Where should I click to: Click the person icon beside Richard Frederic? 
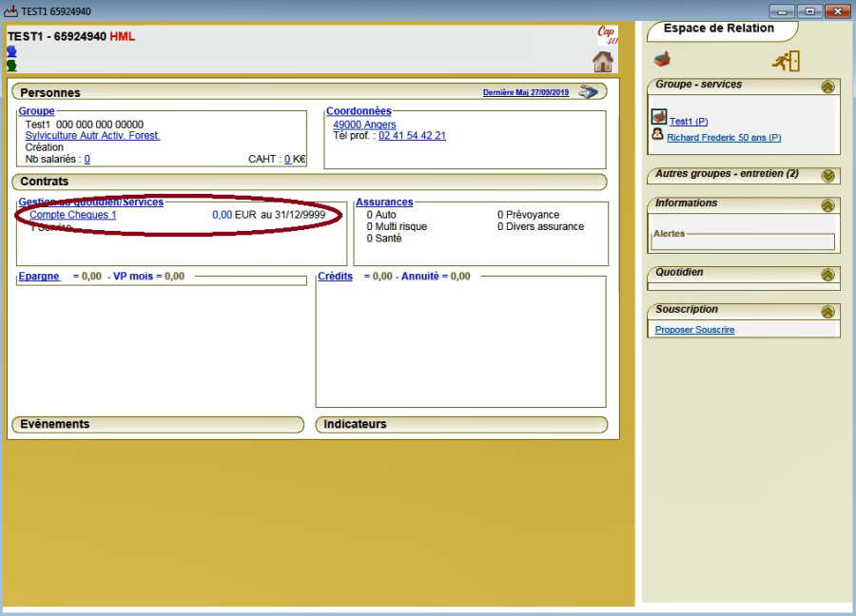point(658,135)
